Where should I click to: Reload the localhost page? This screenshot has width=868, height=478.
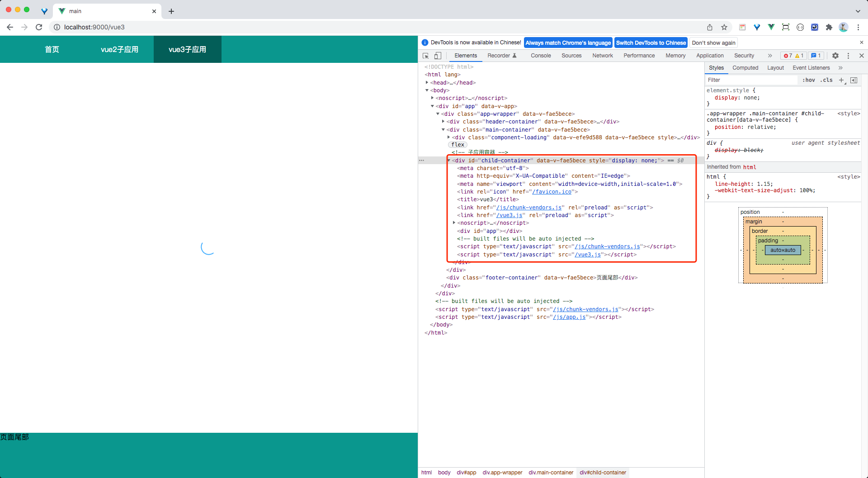[39, 27]
